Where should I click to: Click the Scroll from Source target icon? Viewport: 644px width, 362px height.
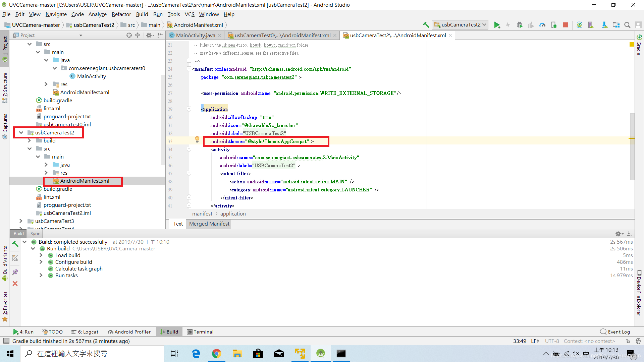click(x=129, y=35)
